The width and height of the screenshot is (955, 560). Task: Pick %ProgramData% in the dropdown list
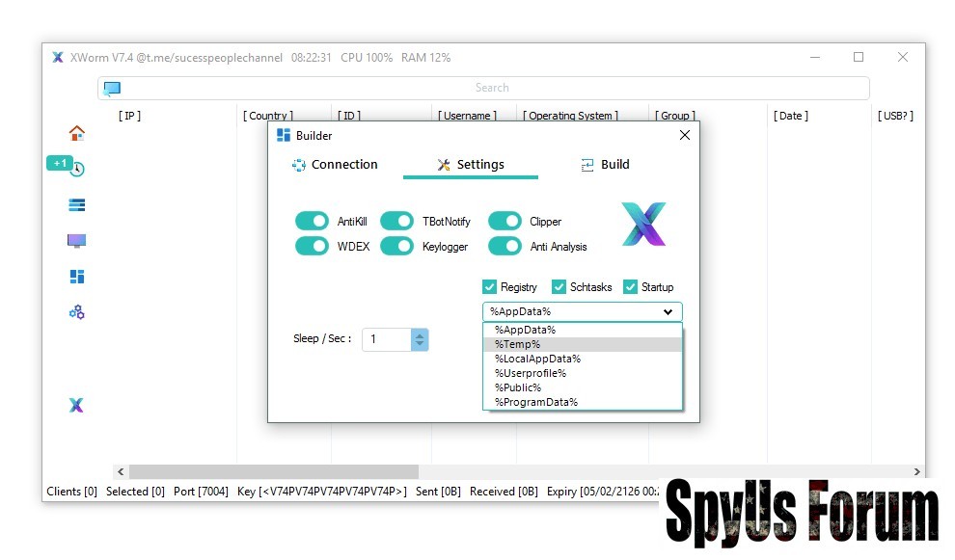536,402
